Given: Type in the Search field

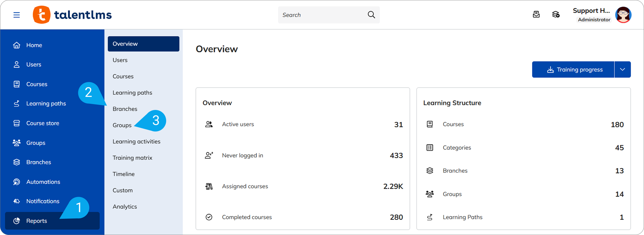Looking at the screenshot, I should coord(322,15).
